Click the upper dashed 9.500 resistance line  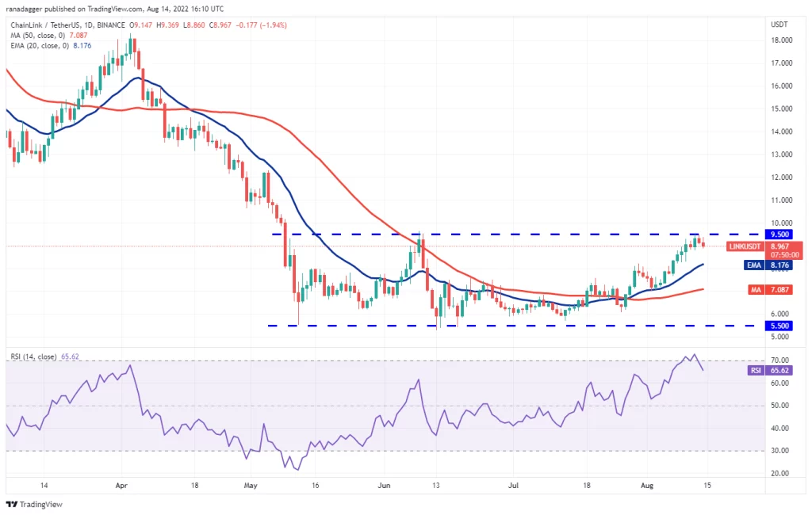click(x=518, y=235)
